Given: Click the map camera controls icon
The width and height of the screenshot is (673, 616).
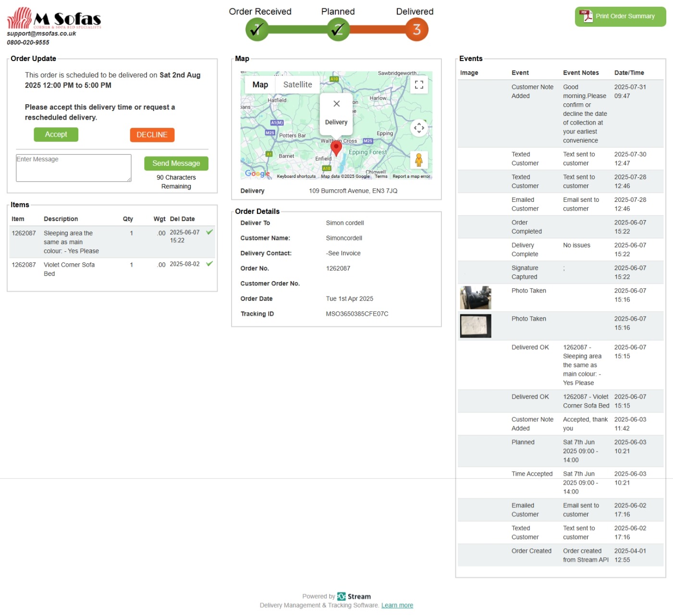Looking at the screenshot, I should click(x=419, y=128).
